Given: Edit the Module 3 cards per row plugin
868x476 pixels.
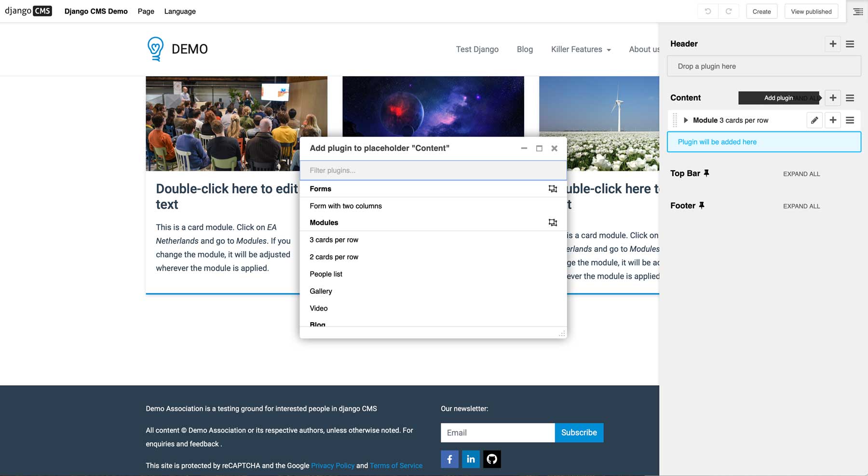Looking at the screenshot, I should (x=814, y=120).
